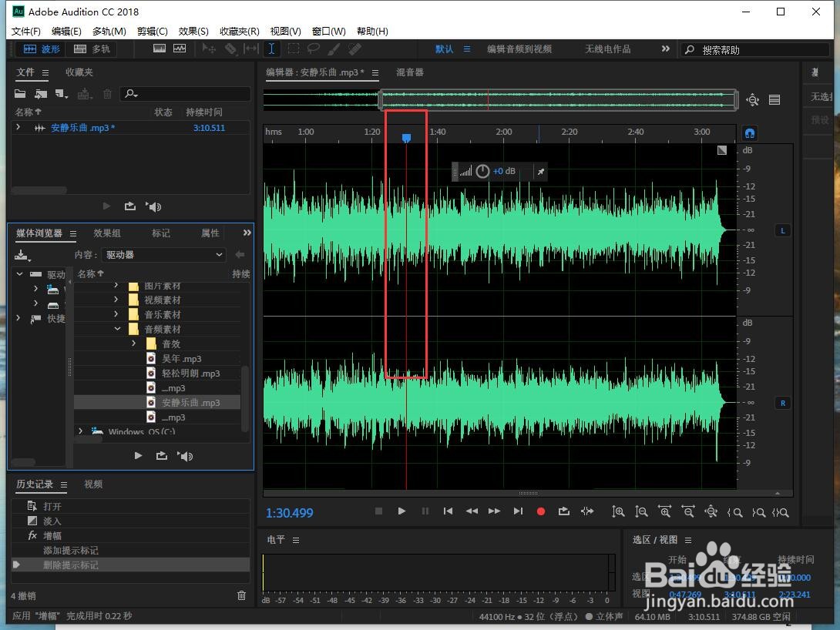Select the Lasso Selection tool

(x=314, y=49)
